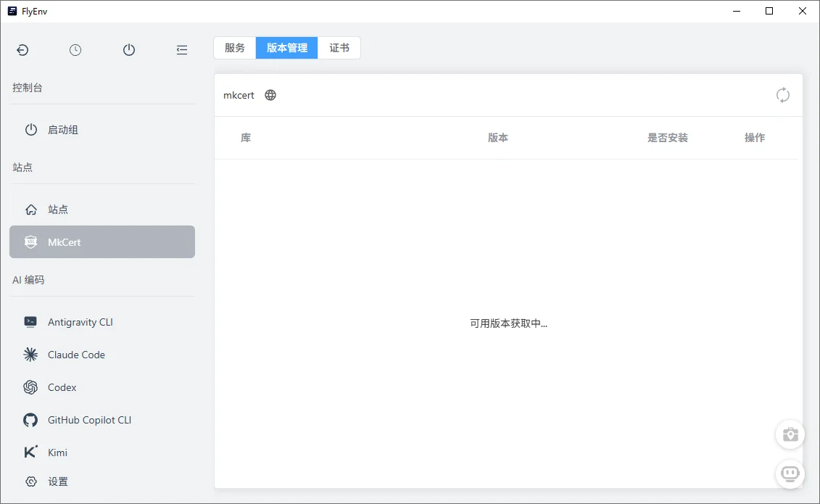Minimize the FlyEnv window

737,11
